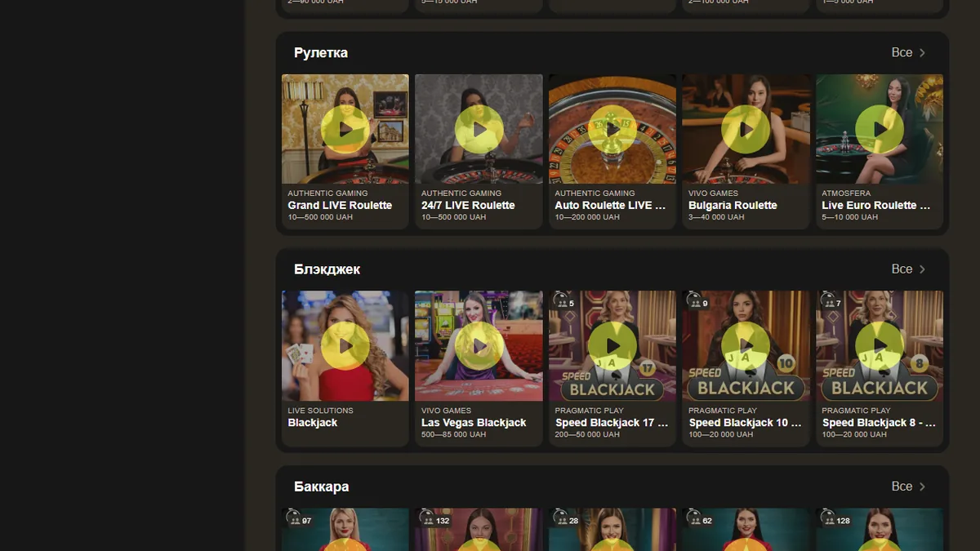Open all Баккара games via Все
Image resolution: width=980 pixels, height=551 pixels.
(x=909, y=486)
